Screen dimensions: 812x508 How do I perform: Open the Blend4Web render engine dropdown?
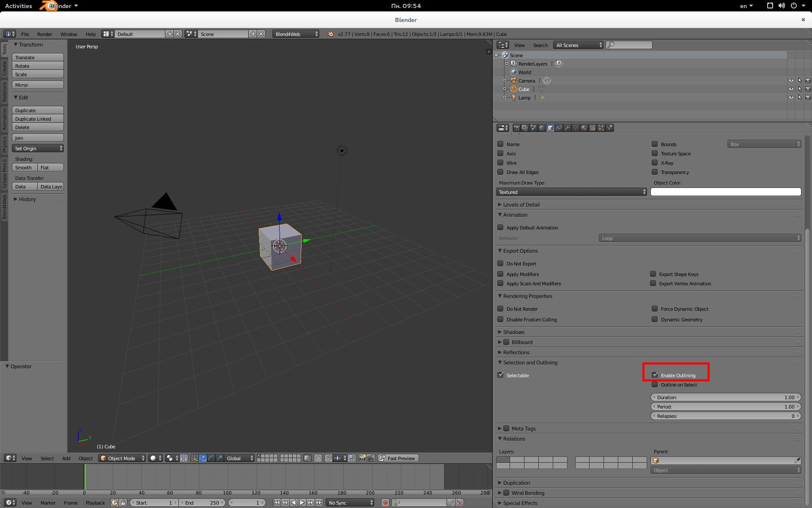296,34
